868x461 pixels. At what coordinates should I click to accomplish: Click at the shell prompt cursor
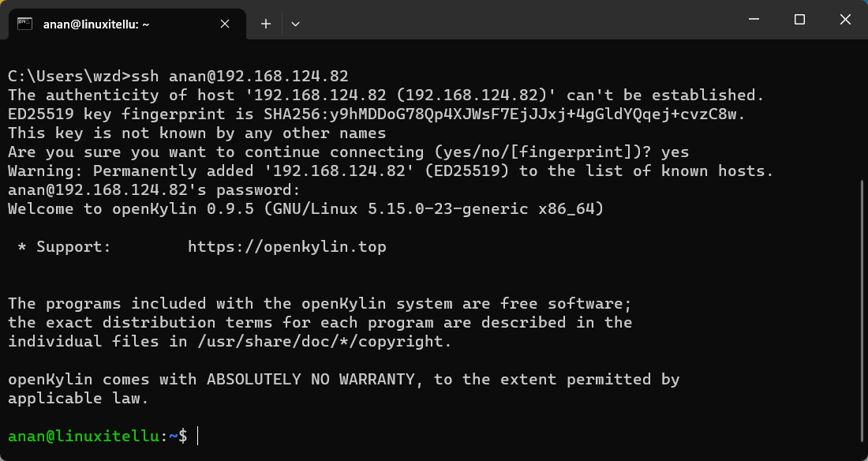[197, 436]
